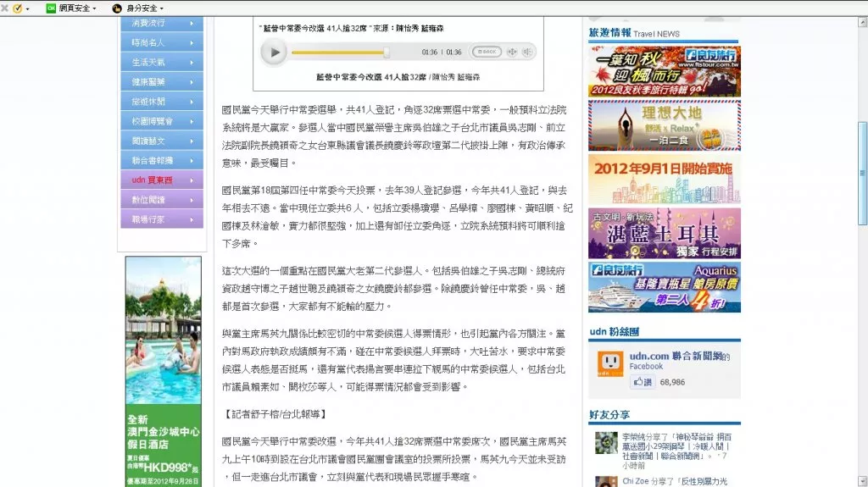Open the 數位閱讀 sidebar menu
Image resolution: width=868 pixels, height=487 pixels.
coord(162,200)
